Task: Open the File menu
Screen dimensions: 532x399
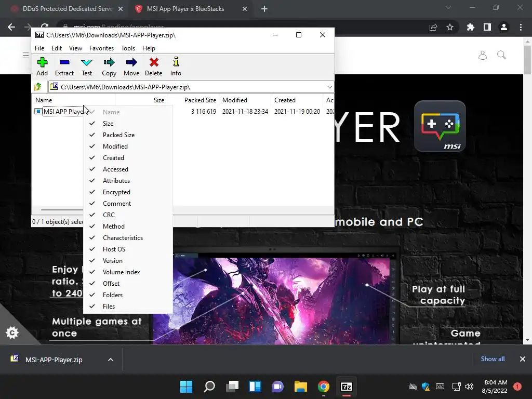Action: (39, 48)
